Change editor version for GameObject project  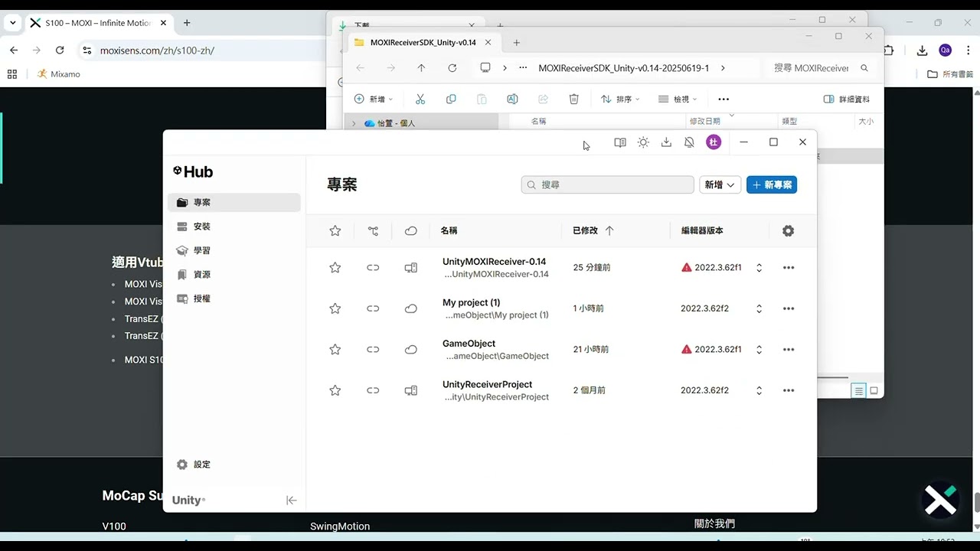759,350
